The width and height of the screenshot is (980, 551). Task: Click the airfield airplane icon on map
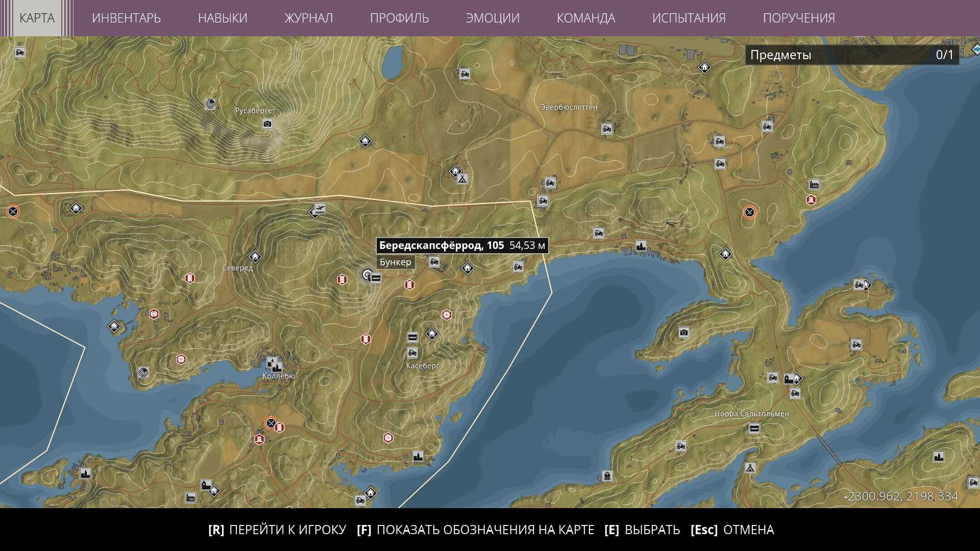(320, 208)
